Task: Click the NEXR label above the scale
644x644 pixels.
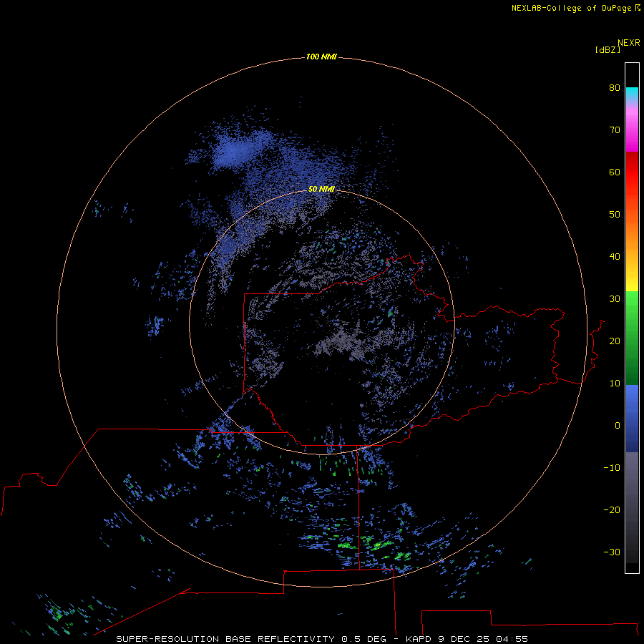Action: (628, 43)
